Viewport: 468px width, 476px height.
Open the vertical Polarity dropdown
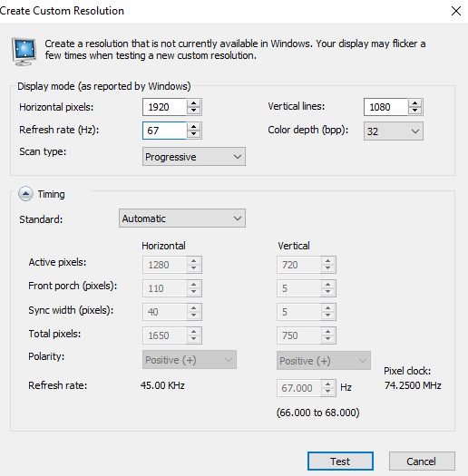coord(324,361)
